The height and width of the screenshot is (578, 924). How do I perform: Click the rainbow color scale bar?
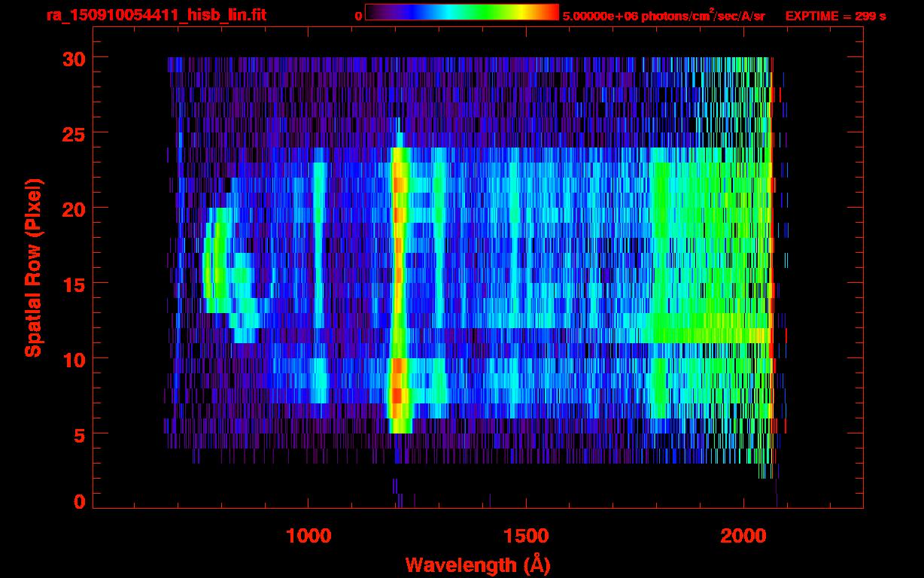462,12
